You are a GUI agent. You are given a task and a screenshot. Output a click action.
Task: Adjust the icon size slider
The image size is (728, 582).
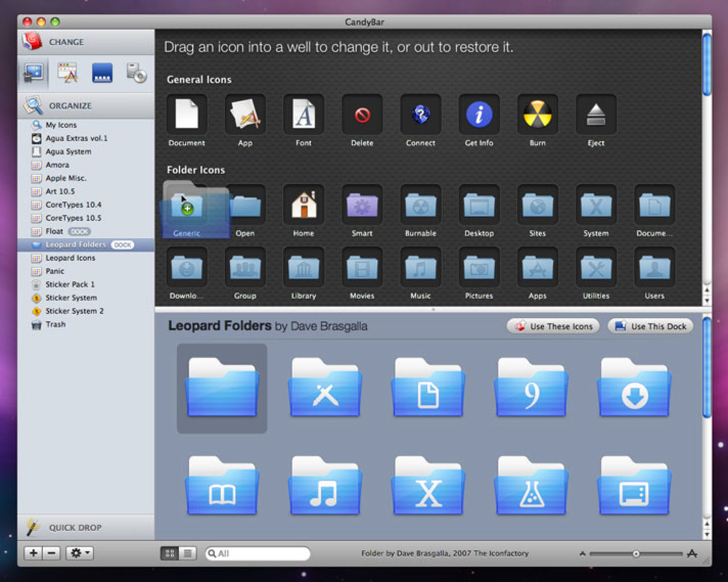pyautogui.click(x=636, y=554)
